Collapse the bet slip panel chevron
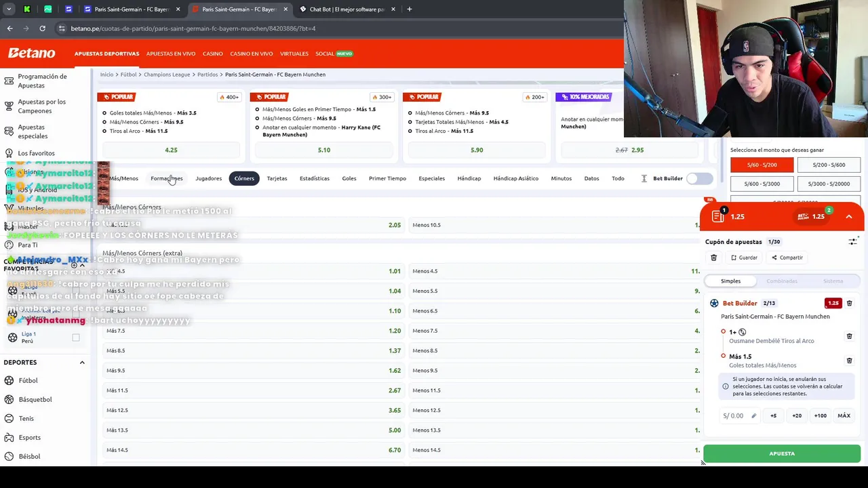868x488 pixels. (x=848, y=216)
